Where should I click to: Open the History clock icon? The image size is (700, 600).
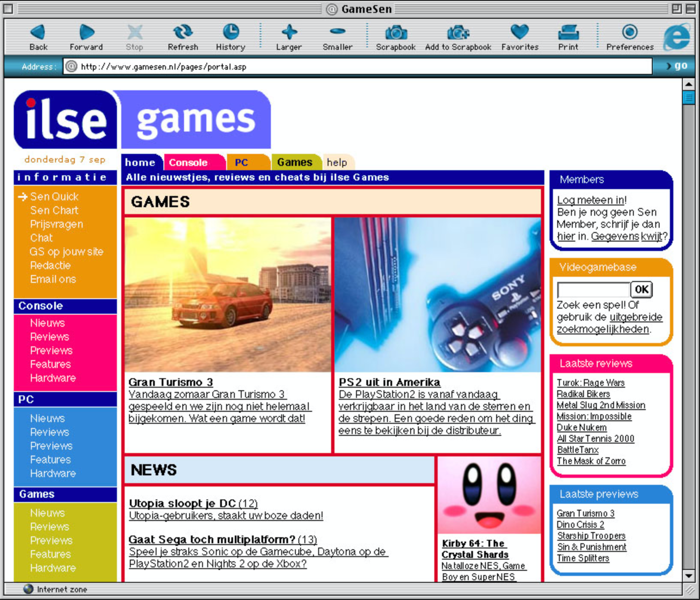[x=231, y=32]
